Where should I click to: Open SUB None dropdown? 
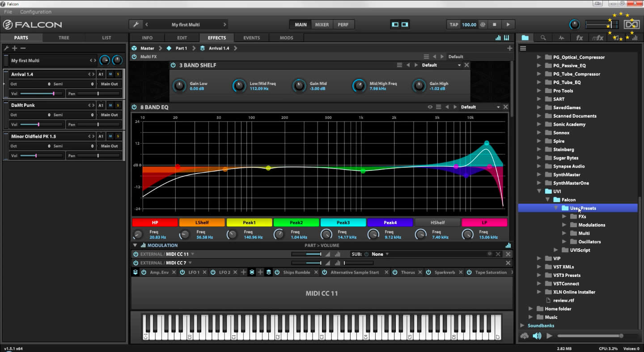[380, 254]
